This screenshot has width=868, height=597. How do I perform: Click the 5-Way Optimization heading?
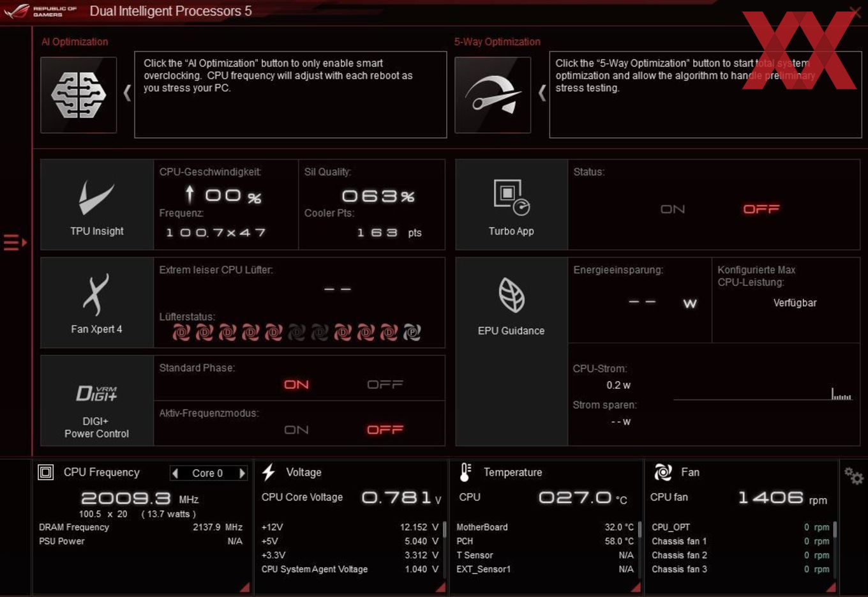497,42
